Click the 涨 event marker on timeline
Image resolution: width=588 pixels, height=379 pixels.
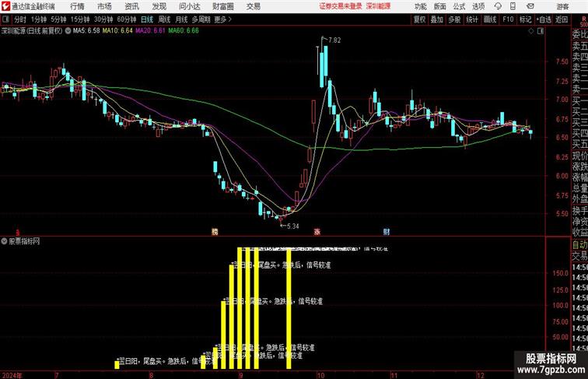tap(317, 232)
